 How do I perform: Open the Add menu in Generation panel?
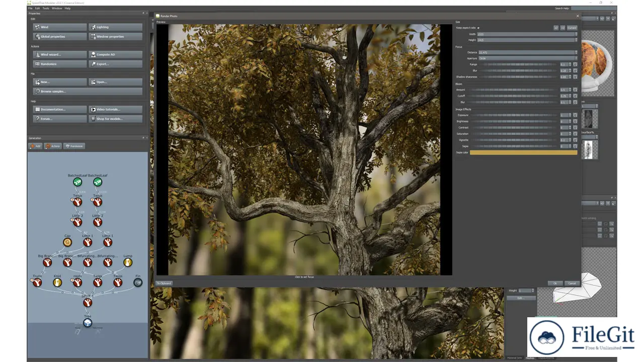[35, 146]
